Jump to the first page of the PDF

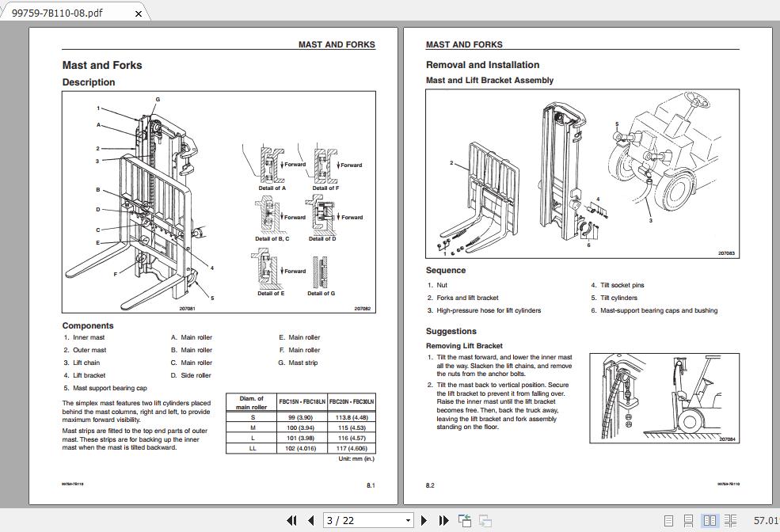pos(292,521)
